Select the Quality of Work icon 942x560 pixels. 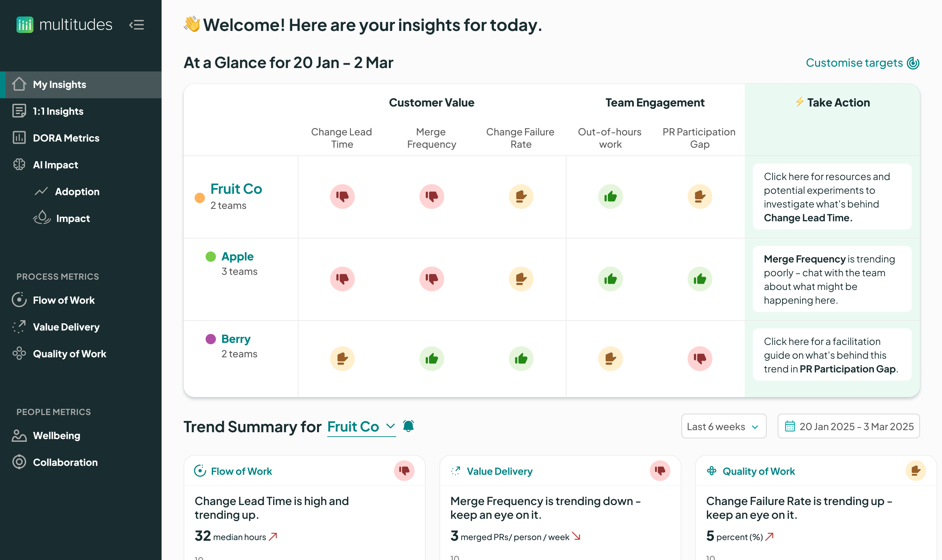point(19,354)
